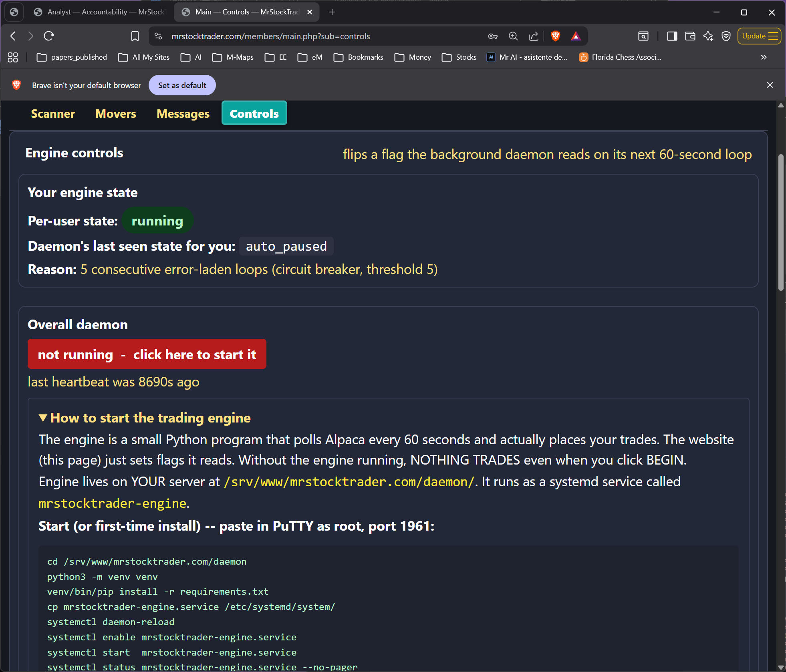Click 'cd /srv/www/mrstocktrader.com/daemon' command
Image resolution: width=786 pixels, height=672 pixels.
(147, 561)
